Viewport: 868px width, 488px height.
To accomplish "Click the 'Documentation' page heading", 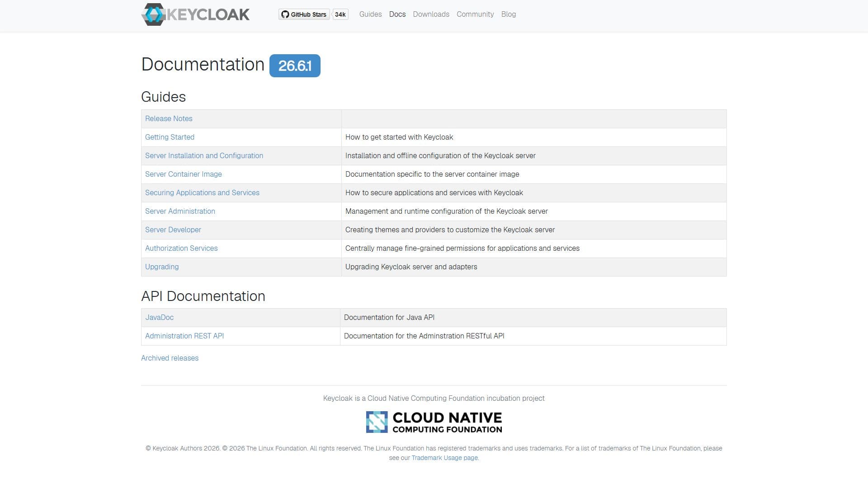I will click(203, 65).
